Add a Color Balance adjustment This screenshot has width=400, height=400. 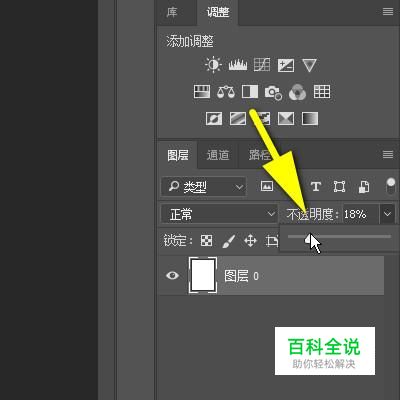click(226, 92)
